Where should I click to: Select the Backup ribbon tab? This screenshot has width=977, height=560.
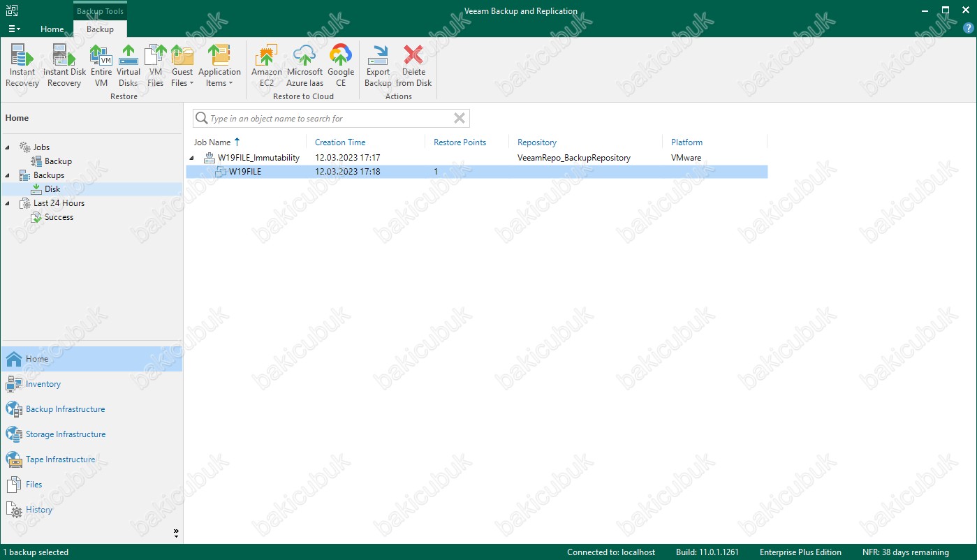100,29
